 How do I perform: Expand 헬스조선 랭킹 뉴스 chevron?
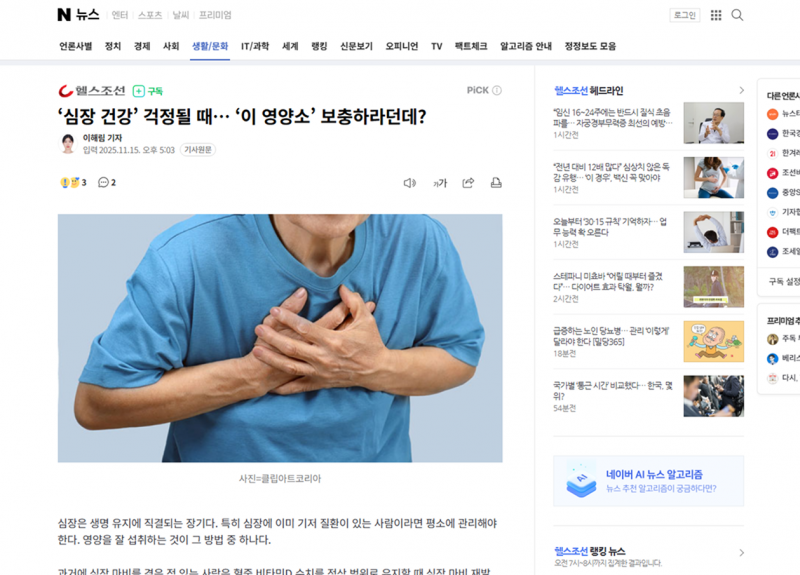click(x=741, y=553)
